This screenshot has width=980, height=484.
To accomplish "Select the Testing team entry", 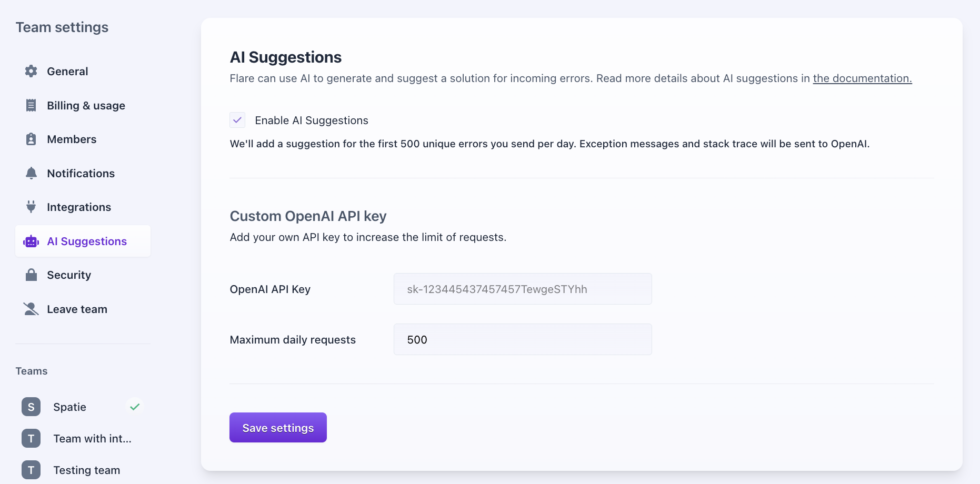I will 86,470.
